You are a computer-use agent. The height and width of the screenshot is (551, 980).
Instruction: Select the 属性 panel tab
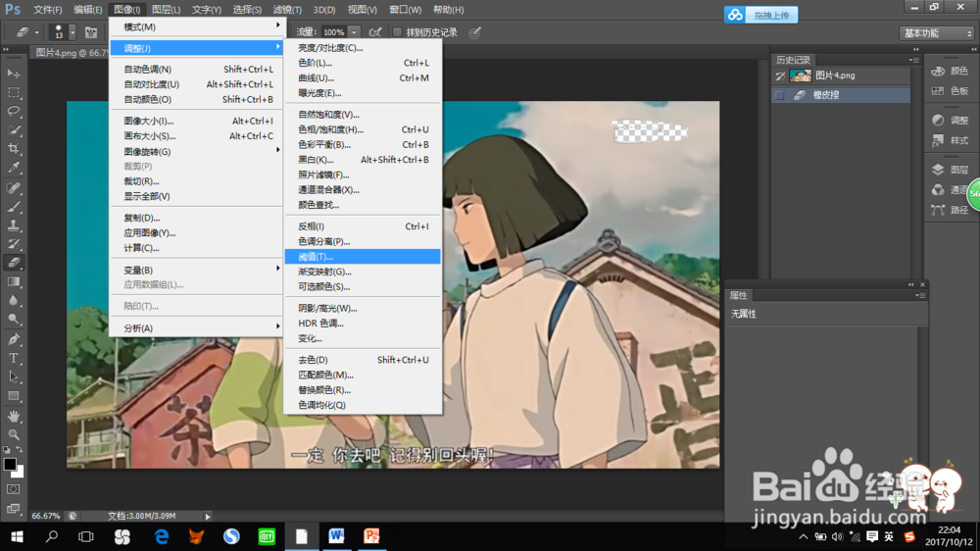(738, 295)
